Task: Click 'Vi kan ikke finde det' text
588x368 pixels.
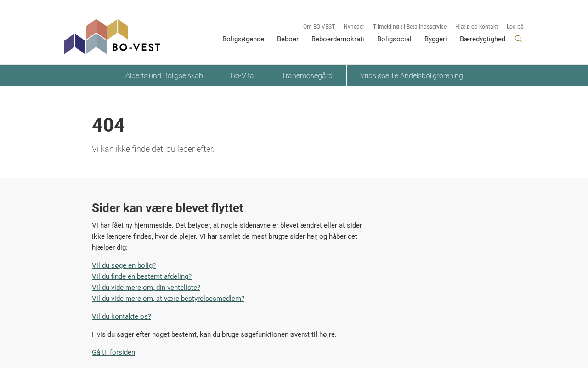Action: click(x=153, y=149)
